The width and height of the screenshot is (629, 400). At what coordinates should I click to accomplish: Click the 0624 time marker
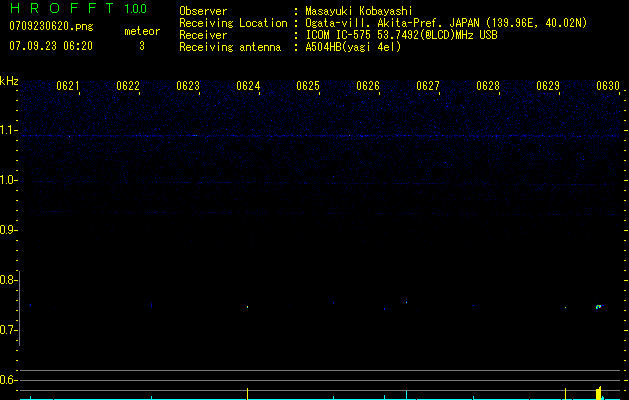tap(248, 86)
